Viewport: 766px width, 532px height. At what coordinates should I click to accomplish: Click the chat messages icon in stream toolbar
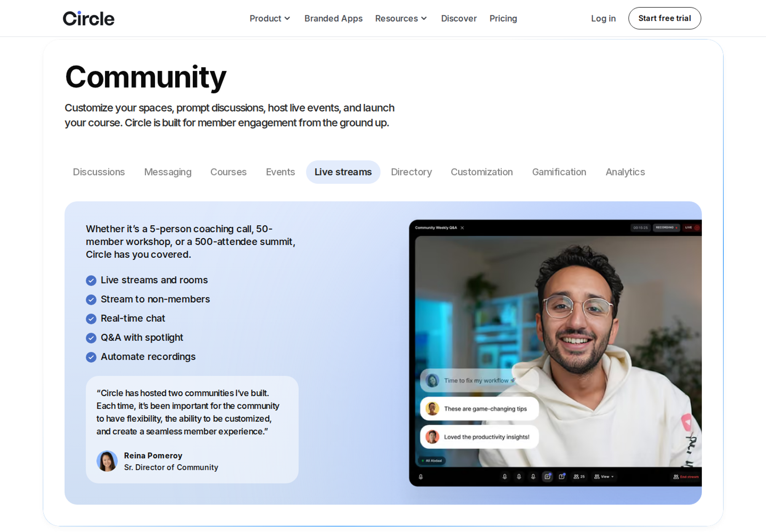tap(547, 477)
